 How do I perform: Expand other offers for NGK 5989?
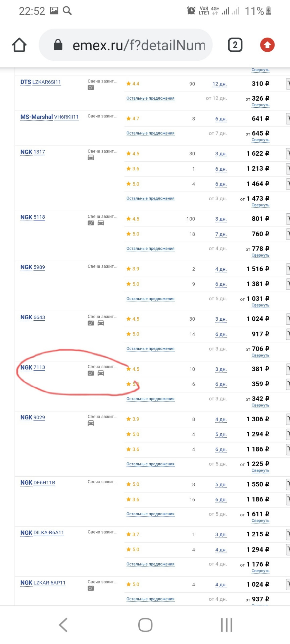(x=150, y=299)
